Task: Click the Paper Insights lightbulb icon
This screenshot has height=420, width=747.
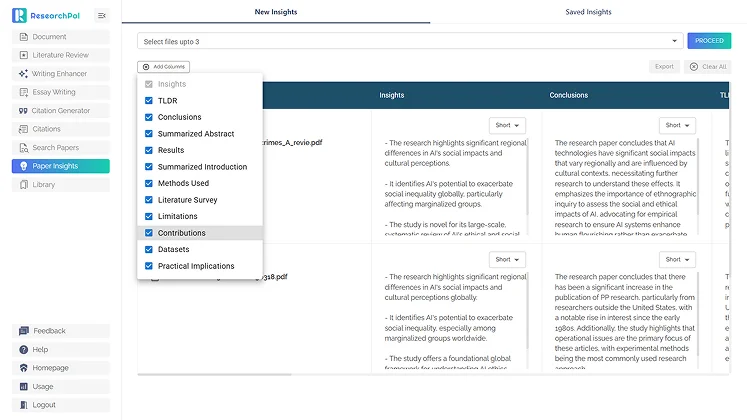Action: tap(23, 166)
